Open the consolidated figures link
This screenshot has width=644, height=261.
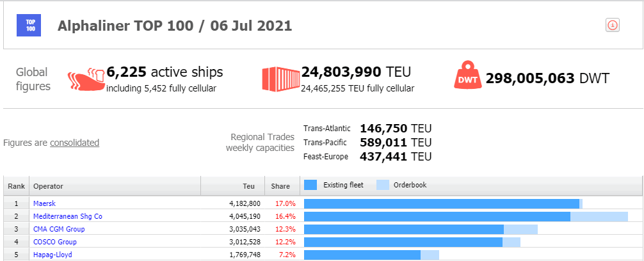(74, 143)
